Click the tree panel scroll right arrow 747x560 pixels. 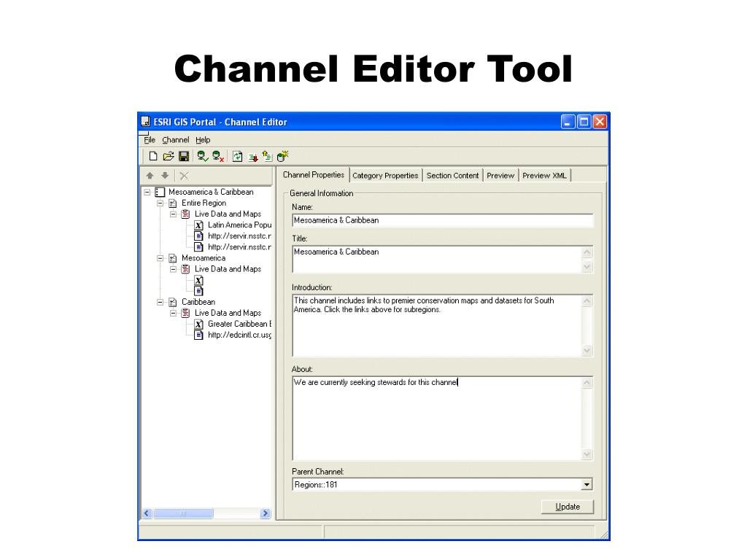point(266,513)
